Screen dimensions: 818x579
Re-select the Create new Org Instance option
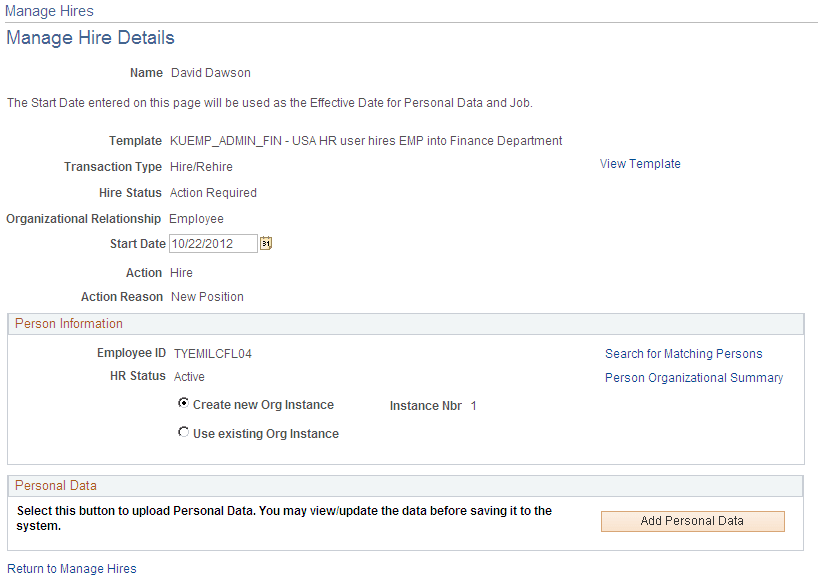point(183,404)
